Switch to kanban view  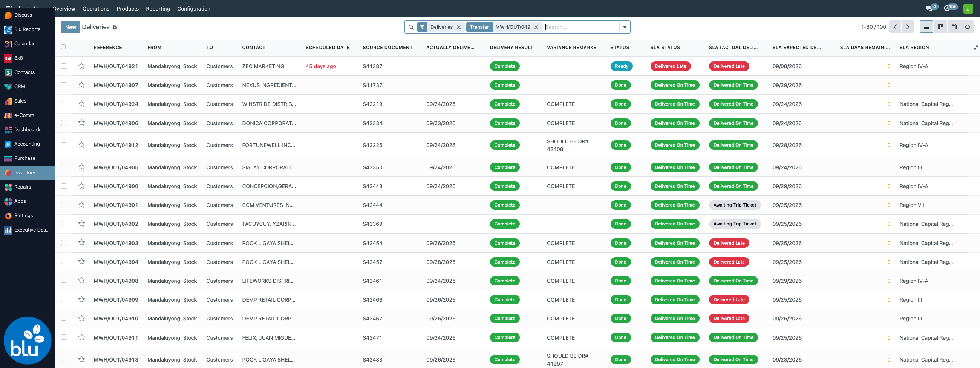pos(940,27)
